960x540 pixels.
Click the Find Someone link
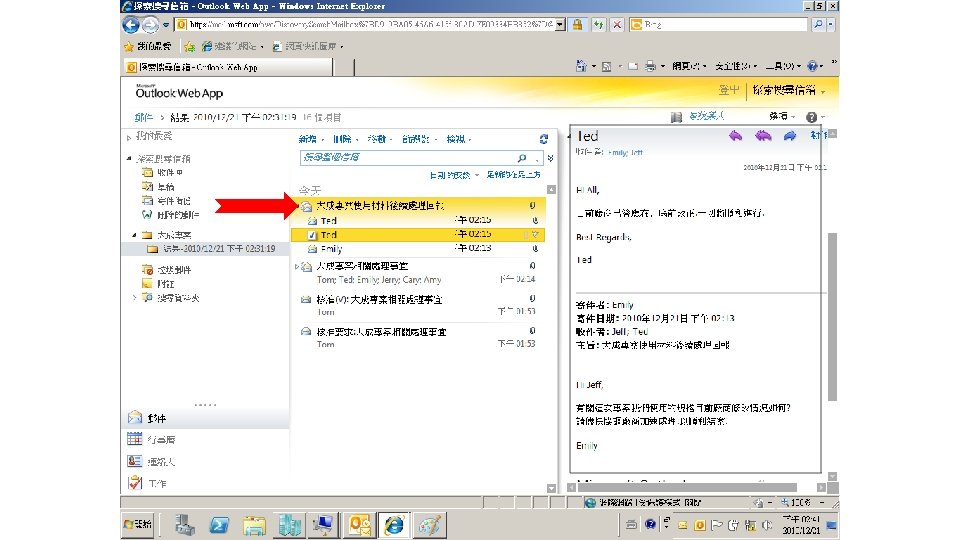coord(705,116)
